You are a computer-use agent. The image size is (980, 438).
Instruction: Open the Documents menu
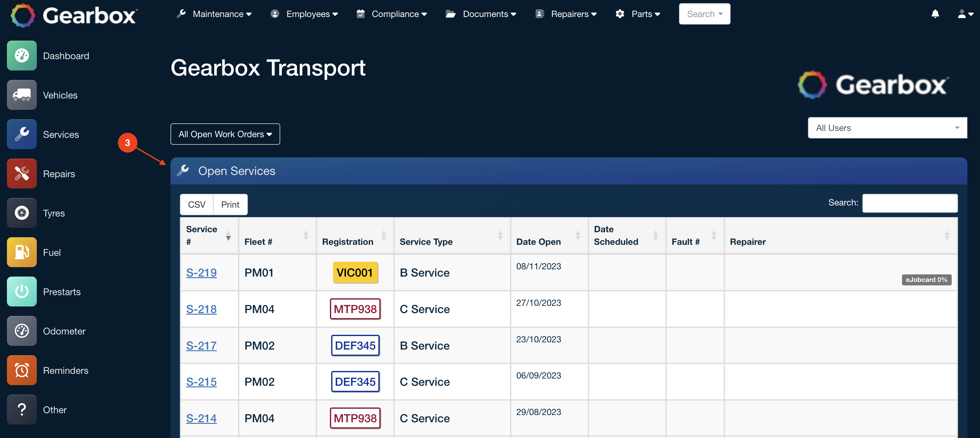(481, 14)
